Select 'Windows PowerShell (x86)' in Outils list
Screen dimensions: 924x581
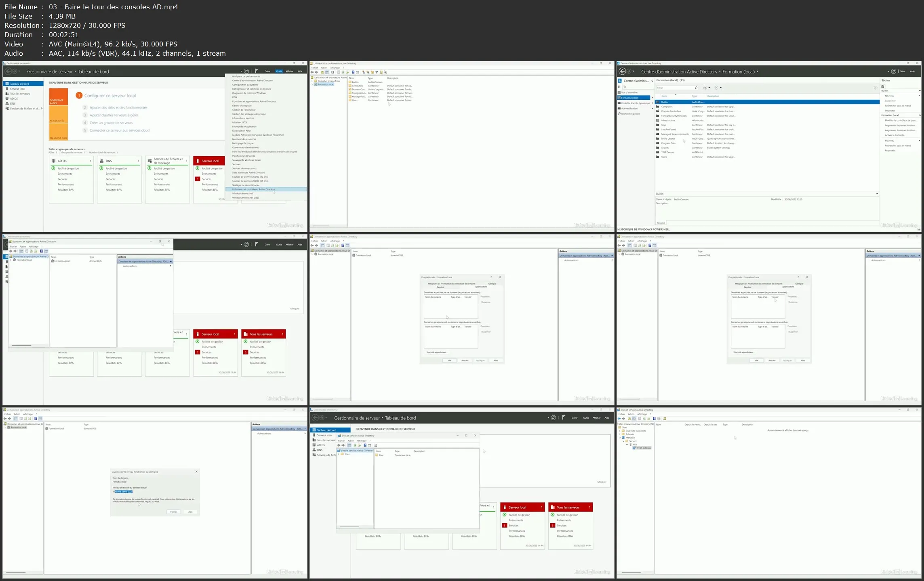pos(245,198)
